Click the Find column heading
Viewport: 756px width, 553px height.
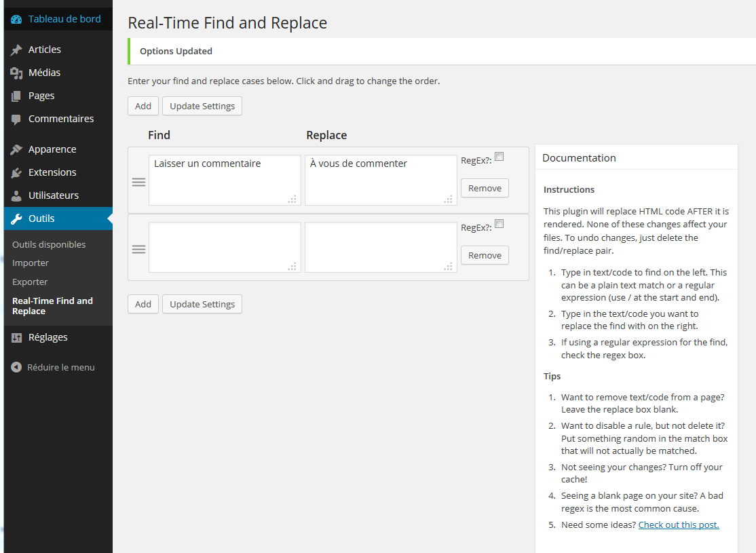tap(159, 136)
